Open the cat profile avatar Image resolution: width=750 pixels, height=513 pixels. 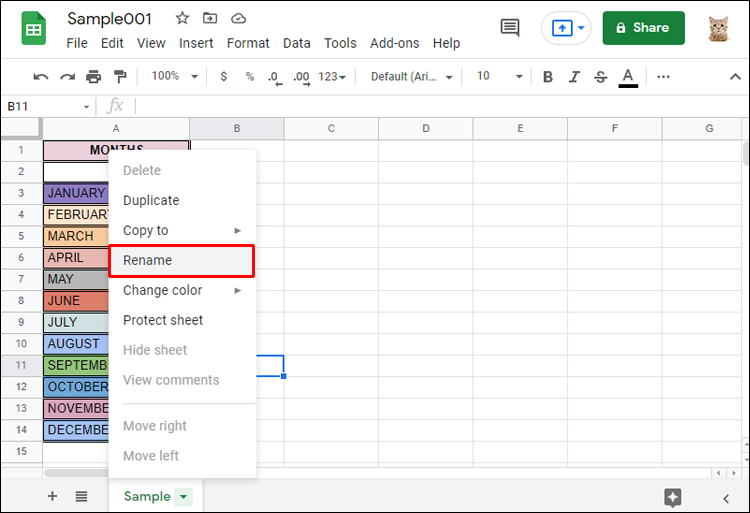[718, 28]
